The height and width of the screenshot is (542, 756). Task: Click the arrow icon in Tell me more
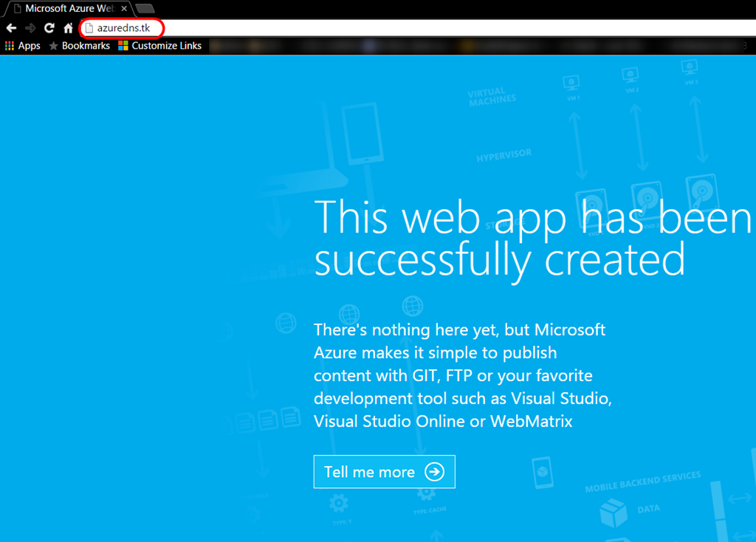434,472
